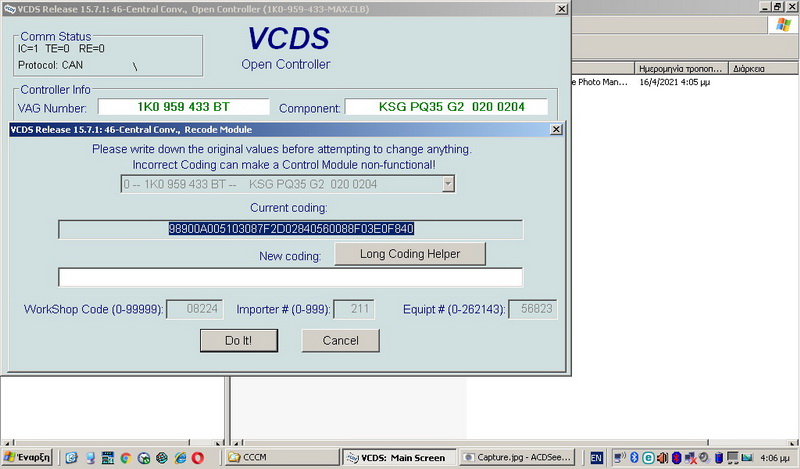This screenshot has width=800, height=469.
Task: Click the Current coding value field
Action: [290, 229]
